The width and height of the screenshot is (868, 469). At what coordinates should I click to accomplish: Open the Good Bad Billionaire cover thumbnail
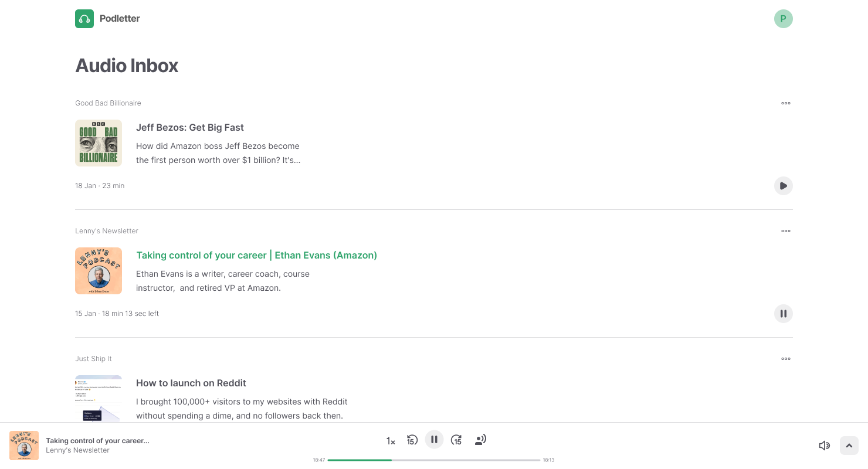click(99, 143)
